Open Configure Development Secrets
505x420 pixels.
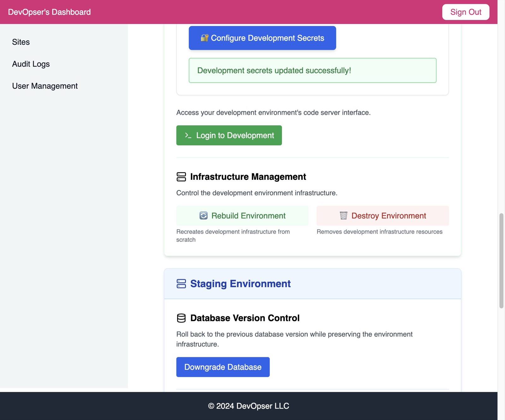[x=262, y=38]
